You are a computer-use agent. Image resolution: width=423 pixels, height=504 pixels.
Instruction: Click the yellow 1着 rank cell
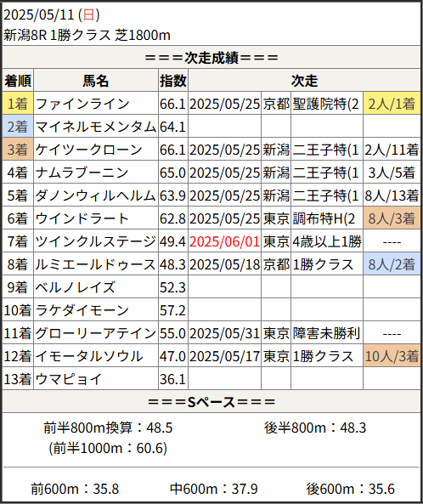coord(18,104)
